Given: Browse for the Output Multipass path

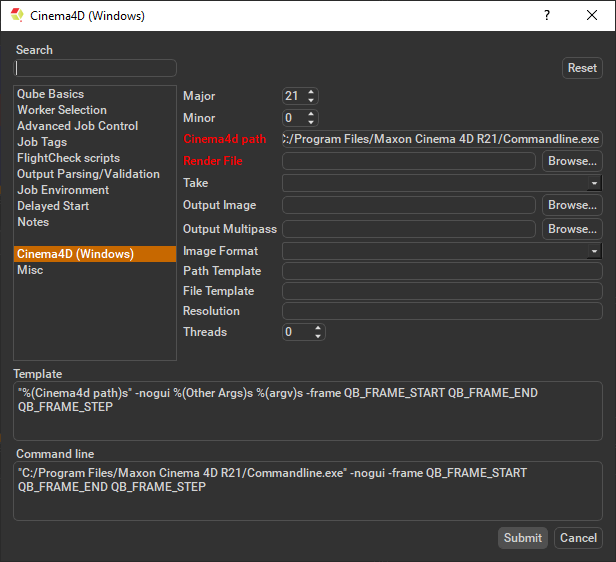Looking at the screenshot, I should click(x=572, y=229).
